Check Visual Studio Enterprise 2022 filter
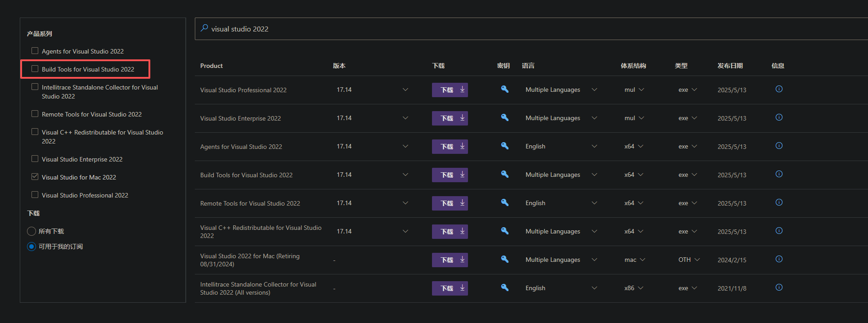868x323 pixels. pos(35,159)
